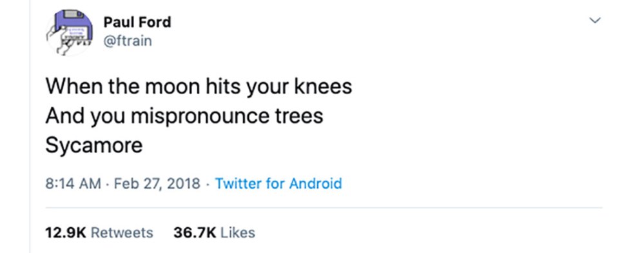The width and height of the screenshot is (644, 253).
Task: Select the word Sycamore in tweet
Action: [94, 145]
